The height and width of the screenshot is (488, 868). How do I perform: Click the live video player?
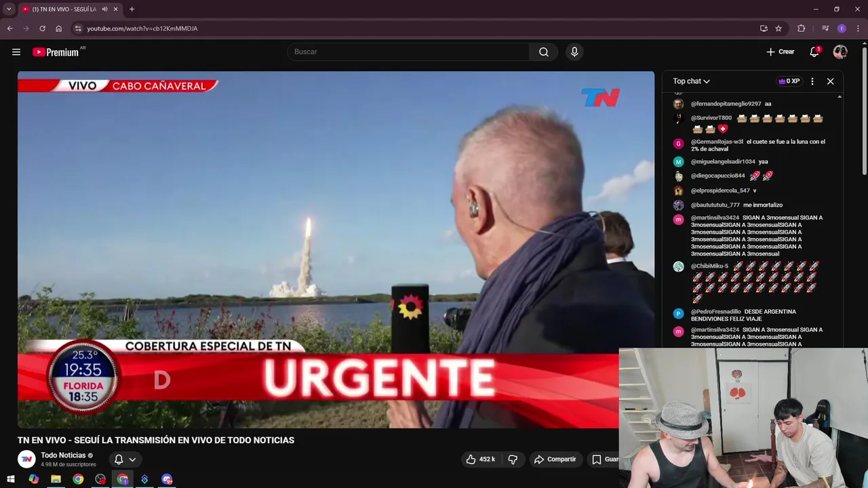coord(336,249)
